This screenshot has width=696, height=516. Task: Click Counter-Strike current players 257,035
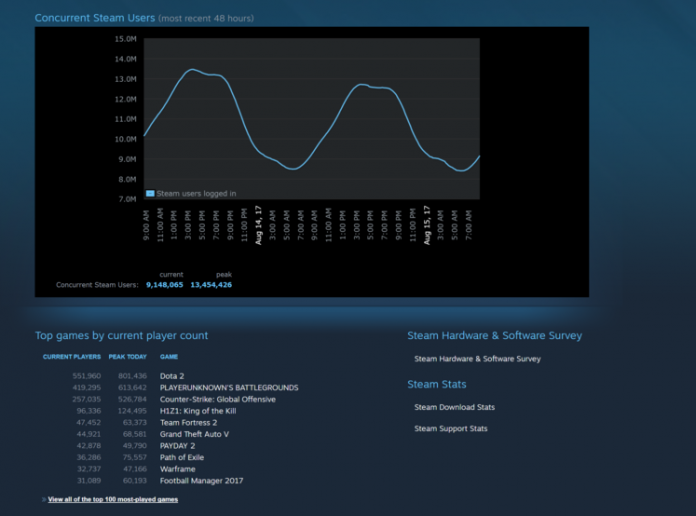click(x=87, y=399)
